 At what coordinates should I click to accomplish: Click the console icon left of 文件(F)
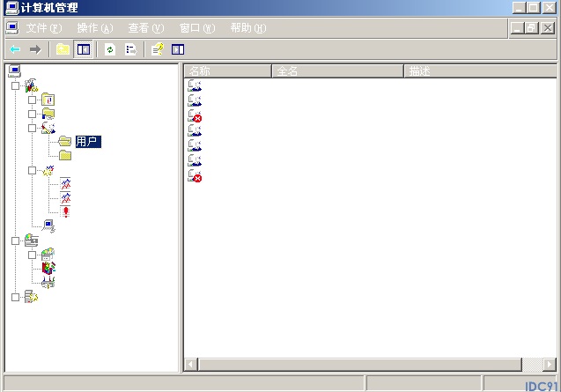click(12, 28)
